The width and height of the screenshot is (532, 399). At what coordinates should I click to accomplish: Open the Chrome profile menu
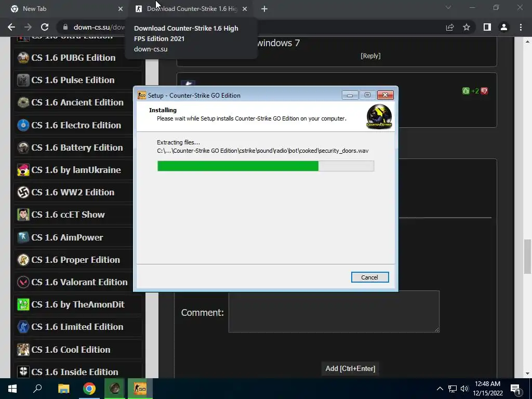pos(504,27)
